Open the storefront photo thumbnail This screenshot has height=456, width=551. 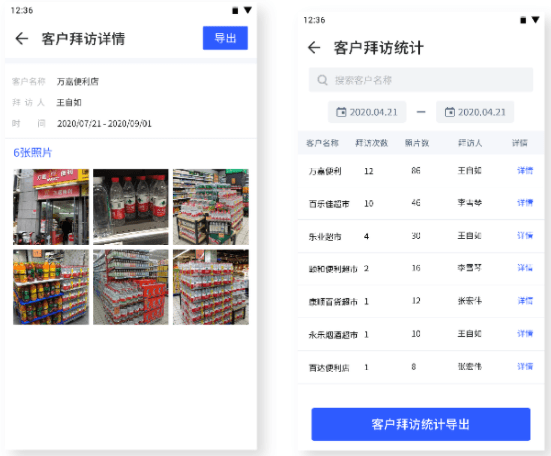51,207
